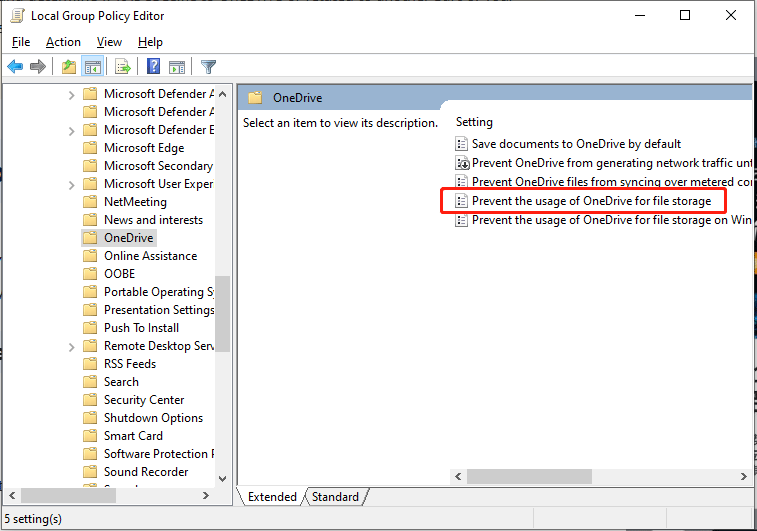Image resolution: width=757 pixels, height=531 pixels.
Task: Click the Setting column header
Action: click(474, 122)
